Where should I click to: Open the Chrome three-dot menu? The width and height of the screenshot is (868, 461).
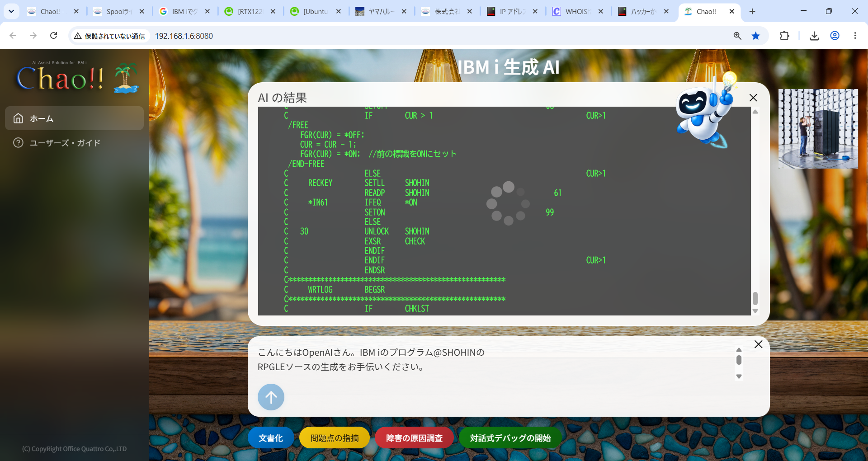[855, 36]
